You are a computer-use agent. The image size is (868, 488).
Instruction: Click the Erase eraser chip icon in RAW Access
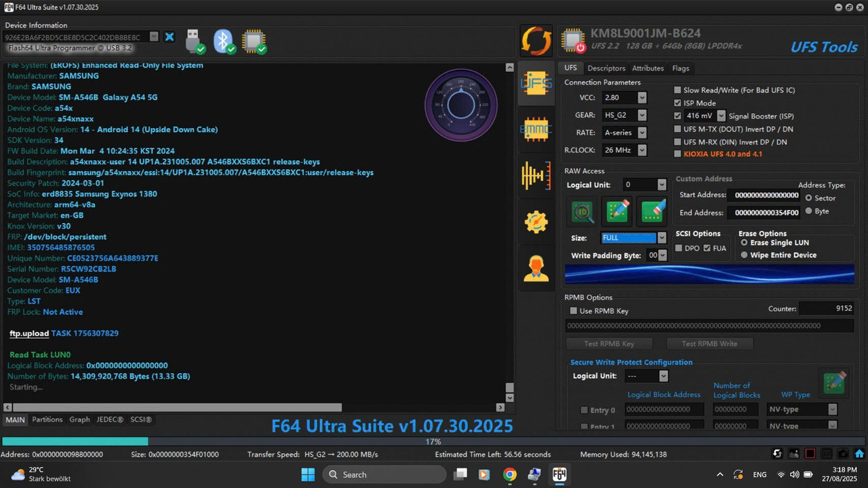pos(652,211)
